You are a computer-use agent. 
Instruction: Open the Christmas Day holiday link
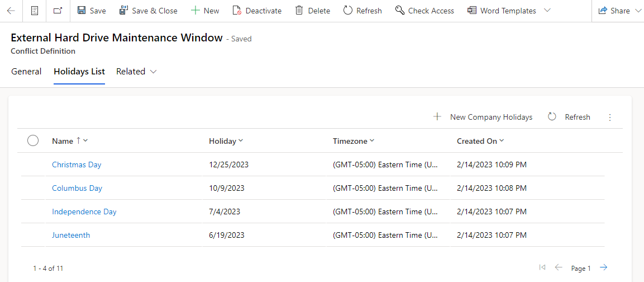(x=77, y=164)
